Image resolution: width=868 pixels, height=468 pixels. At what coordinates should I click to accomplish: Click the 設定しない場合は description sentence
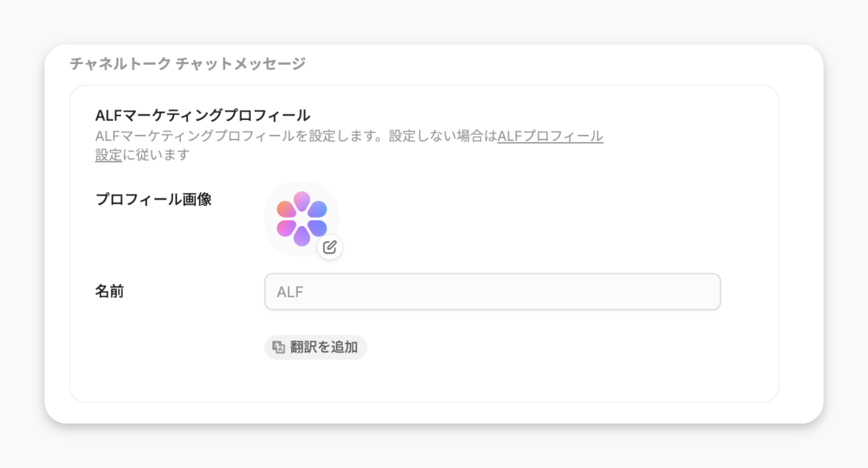[443, 136]
